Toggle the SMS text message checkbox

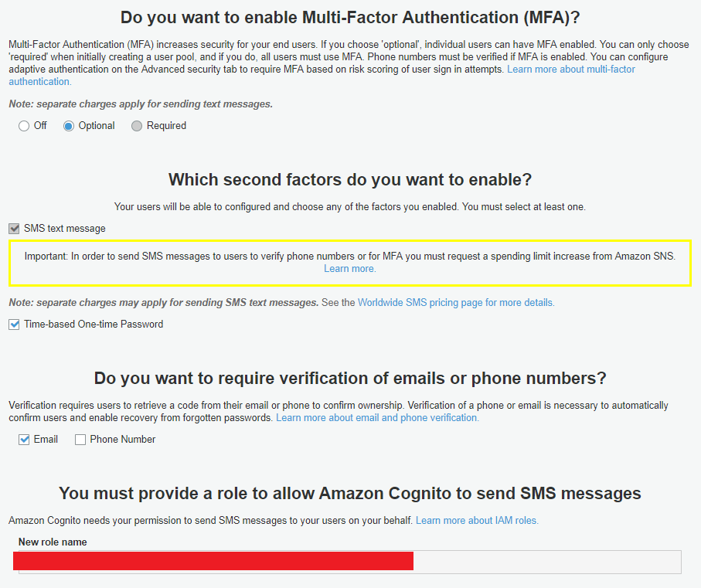tap(13, 228)
